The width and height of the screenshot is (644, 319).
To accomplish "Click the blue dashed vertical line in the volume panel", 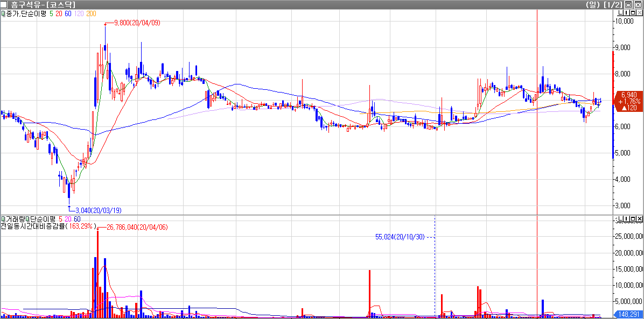I will click(435, 266).
